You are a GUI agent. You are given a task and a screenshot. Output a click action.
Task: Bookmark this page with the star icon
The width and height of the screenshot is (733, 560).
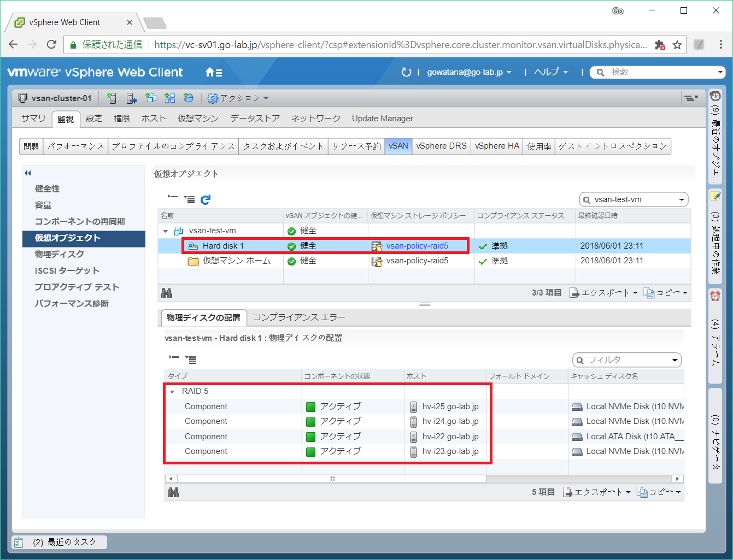coord(677,45)
